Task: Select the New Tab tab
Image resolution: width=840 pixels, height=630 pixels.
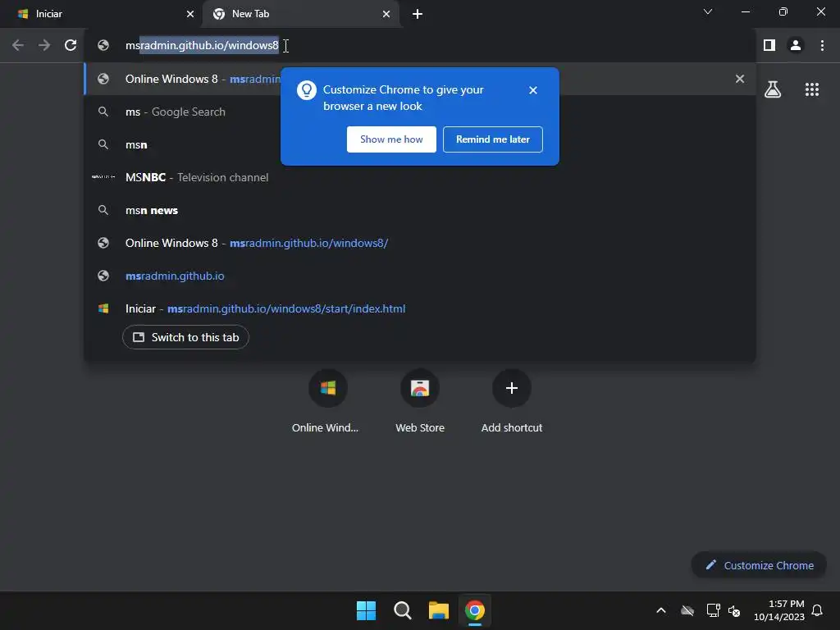Action: [300, 14]
